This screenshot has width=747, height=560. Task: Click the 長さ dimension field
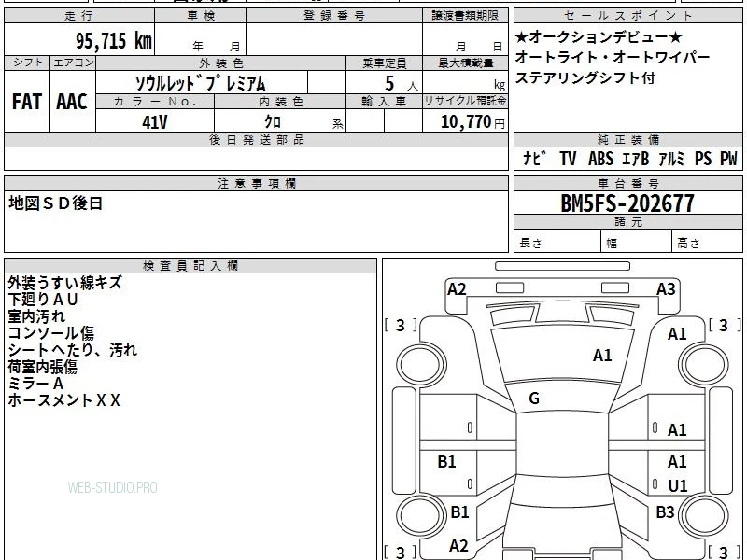pyautogui.click(x=557, y=243)
